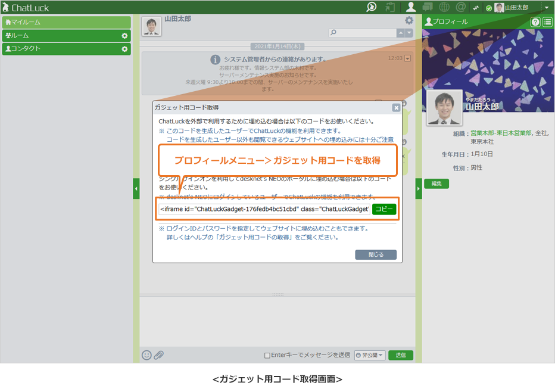The height and width of the screenshot is (392, 555).
Task: Open the search icon in the header bar
Action: tap(372, 7)
